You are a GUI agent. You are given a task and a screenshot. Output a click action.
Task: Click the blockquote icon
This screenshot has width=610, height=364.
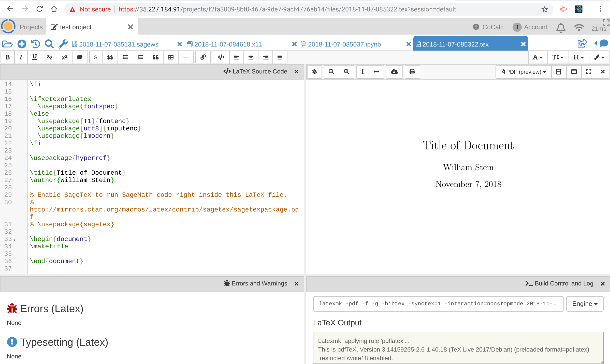tap(156, 57)
